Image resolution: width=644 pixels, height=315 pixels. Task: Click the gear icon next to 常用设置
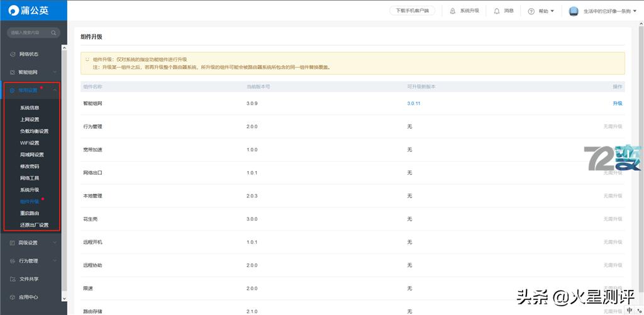(13, 91)
